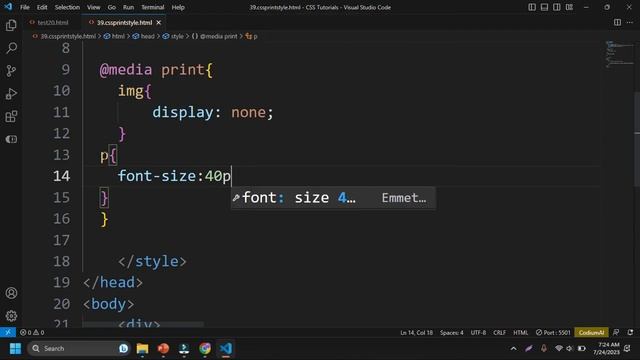Open File Explorer from taskbar

pos(142,349)
